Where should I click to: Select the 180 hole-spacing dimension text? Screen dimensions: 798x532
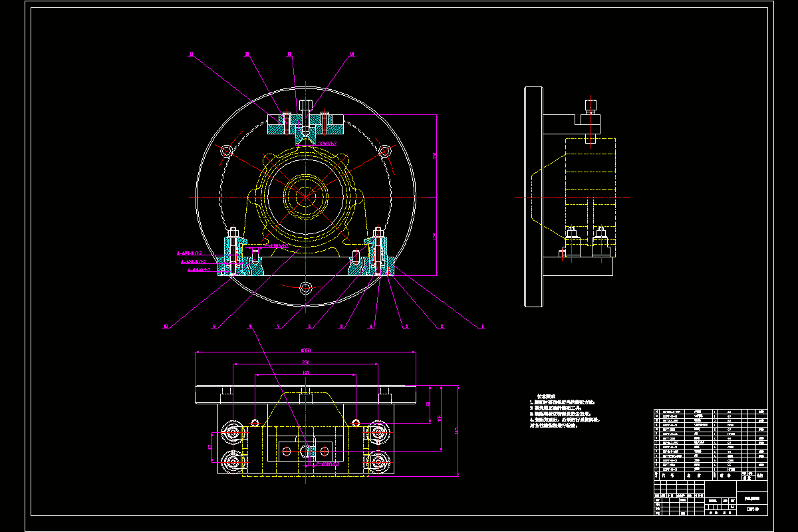[x=306, y=373]
